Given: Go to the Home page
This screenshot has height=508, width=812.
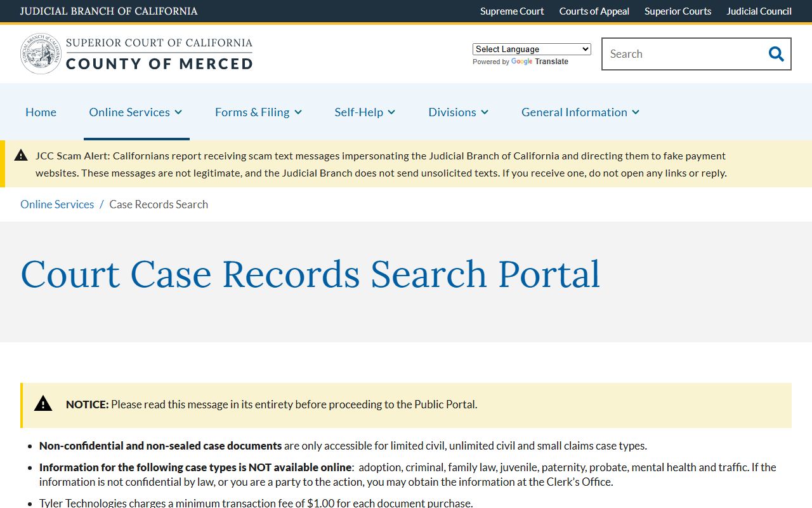Looking at the screenshot, I should (41, 112).
